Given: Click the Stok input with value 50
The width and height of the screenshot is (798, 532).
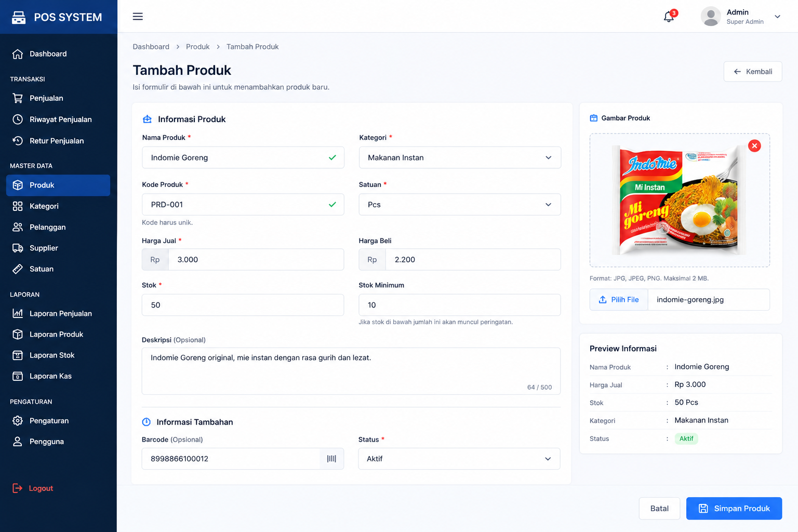Looking at the screenshot, I should pyautogui.click(x=243, y=305).
